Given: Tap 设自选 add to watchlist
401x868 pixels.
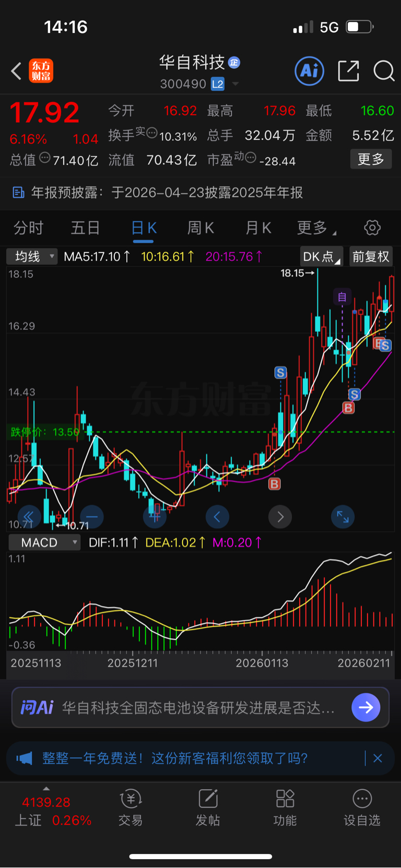Looking at the screenshot, I should (362, 808).
